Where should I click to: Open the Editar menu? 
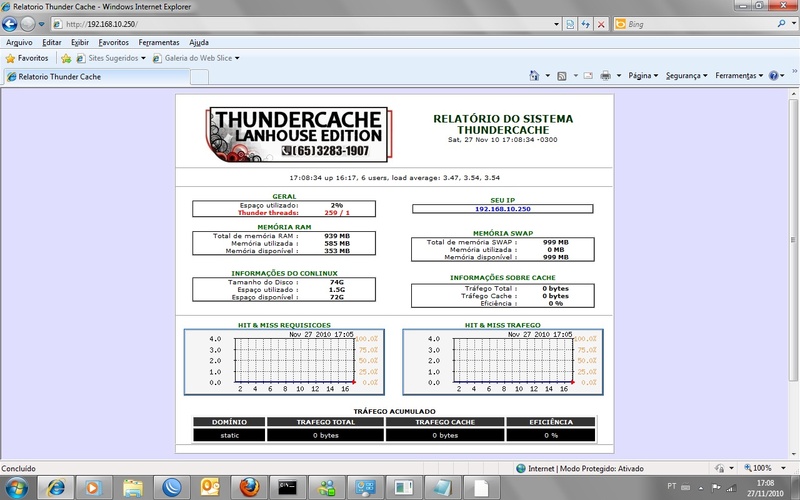tap(52, 42)
